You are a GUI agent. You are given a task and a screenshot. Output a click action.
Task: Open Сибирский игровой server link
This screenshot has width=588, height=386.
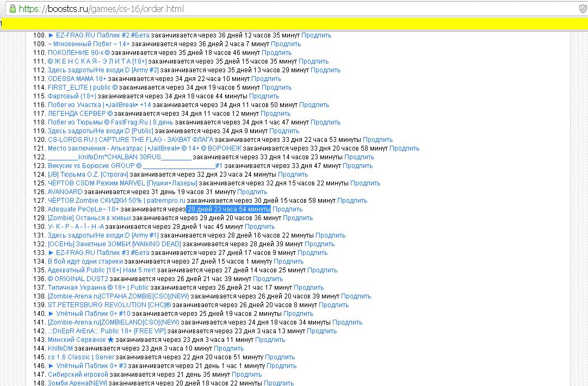tap(78, 375)
